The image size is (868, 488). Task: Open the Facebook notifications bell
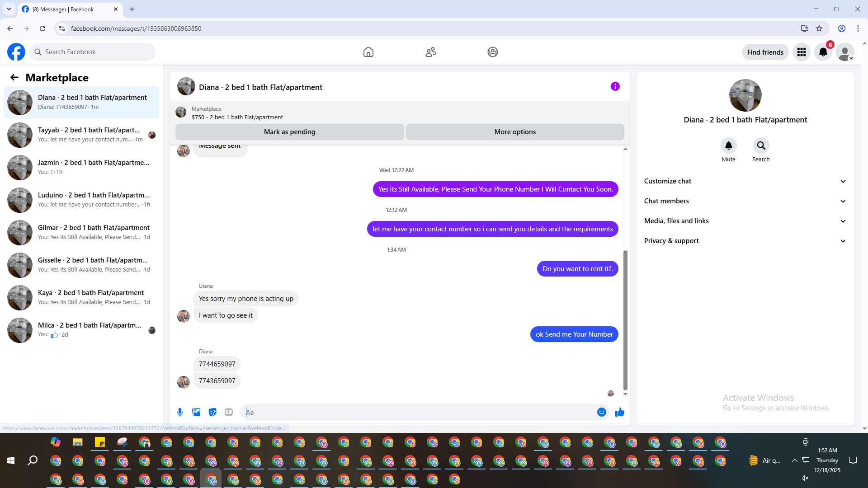823,52
